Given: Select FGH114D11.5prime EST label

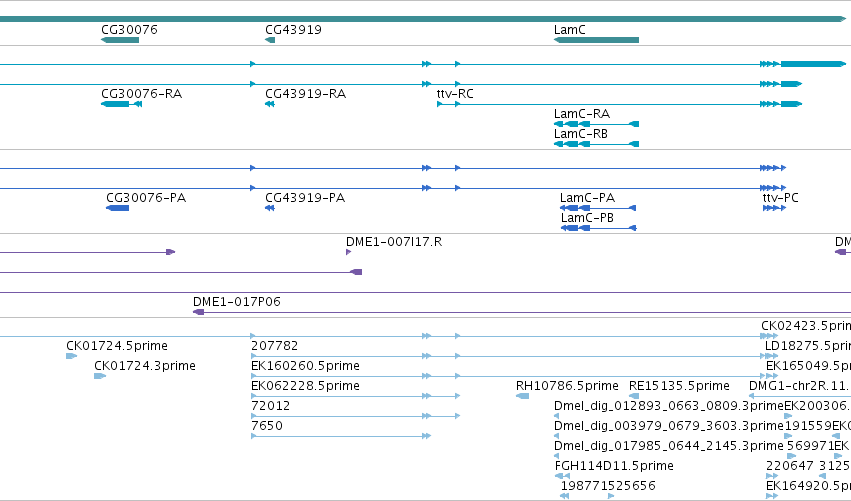Looking at the screenshot, I should [614, 465].
